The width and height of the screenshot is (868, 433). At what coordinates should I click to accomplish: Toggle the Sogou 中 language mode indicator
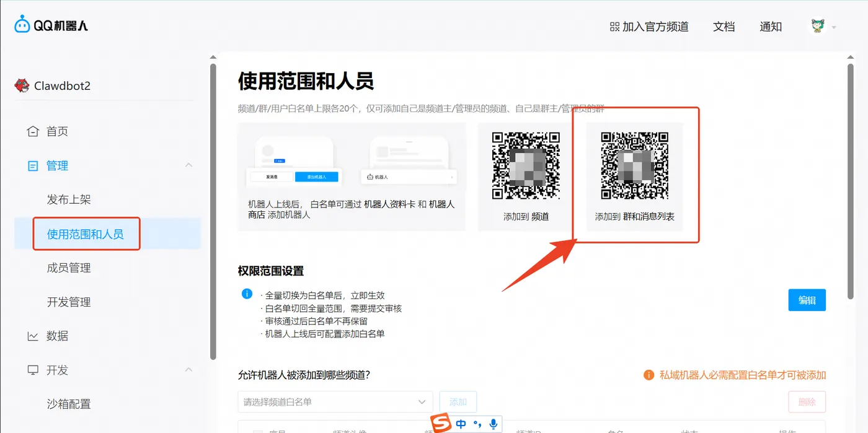click(461, 424)
